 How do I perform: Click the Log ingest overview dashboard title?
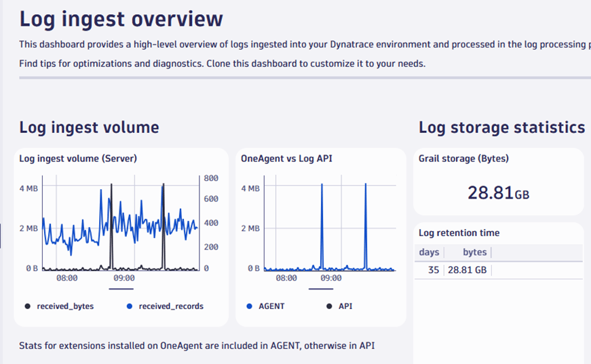[121, 18]
